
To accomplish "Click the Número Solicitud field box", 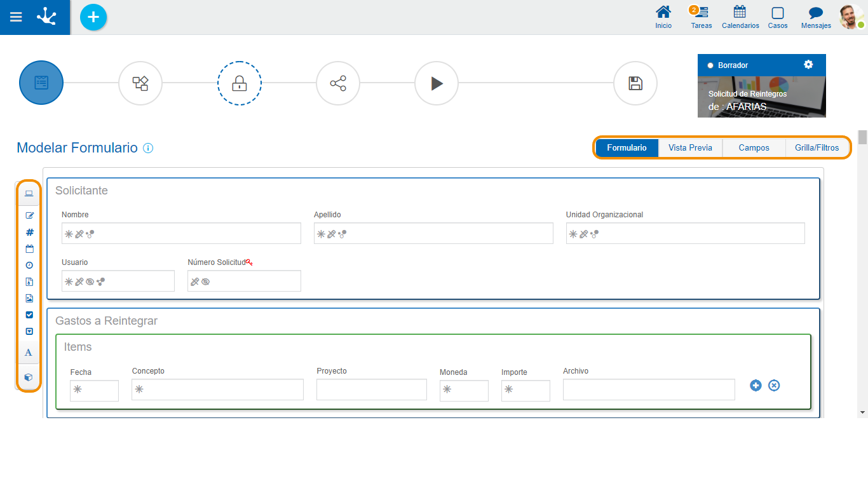I will pyautogui.click(x=244, y=281).
